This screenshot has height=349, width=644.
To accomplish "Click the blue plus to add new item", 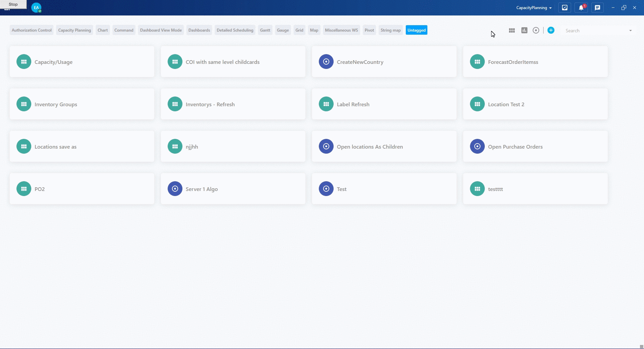I will click(x=551, y=30).
